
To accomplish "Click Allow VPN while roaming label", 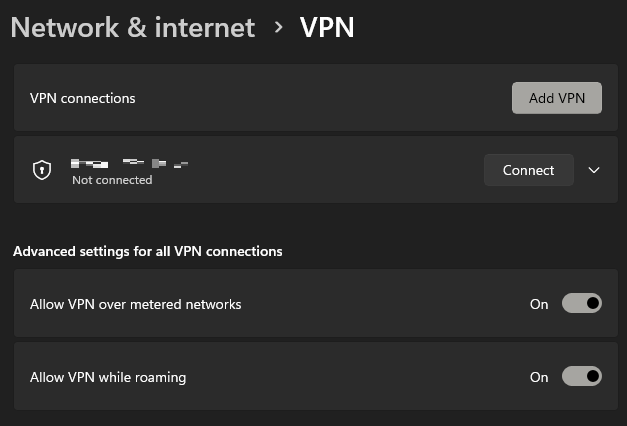I will click(108, 377).
